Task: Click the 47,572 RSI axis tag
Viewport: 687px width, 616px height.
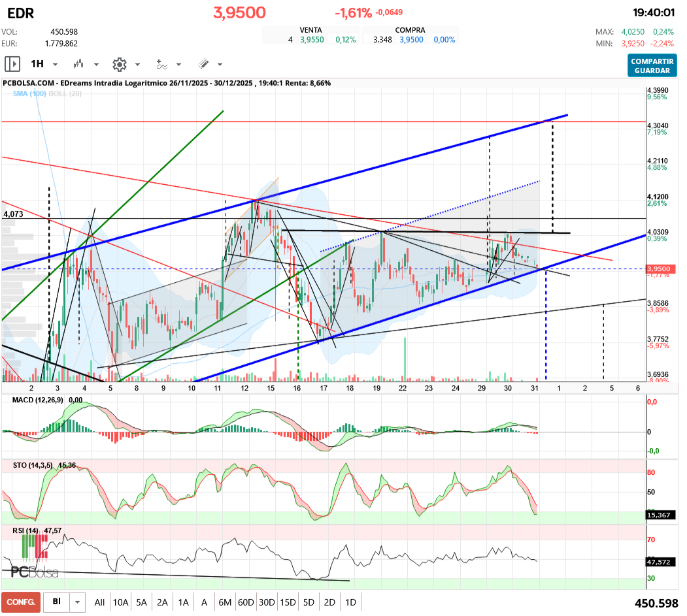Action: pos(659,562)
